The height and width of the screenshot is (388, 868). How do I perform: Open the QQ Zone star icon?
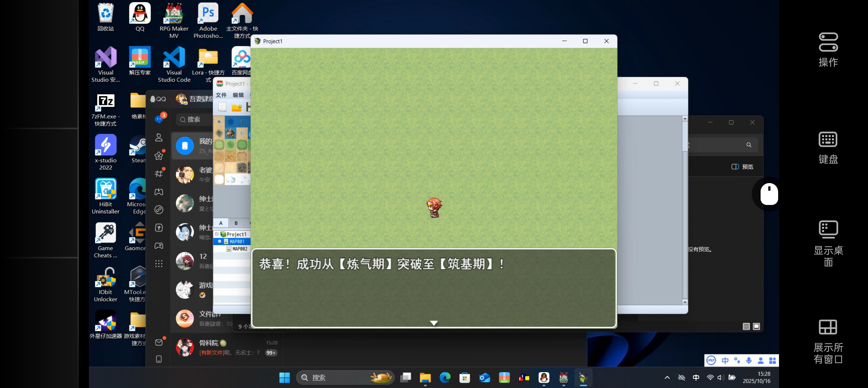(159, 156)
